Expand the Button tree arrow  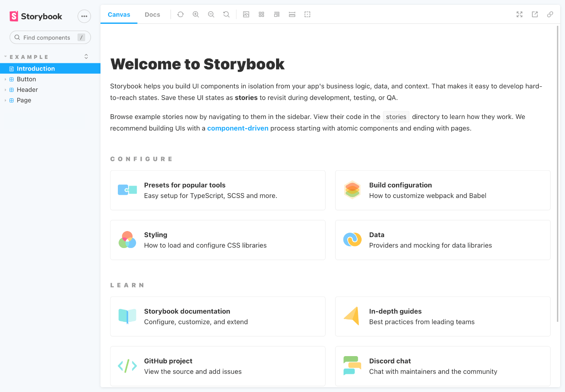pos(5,79)
